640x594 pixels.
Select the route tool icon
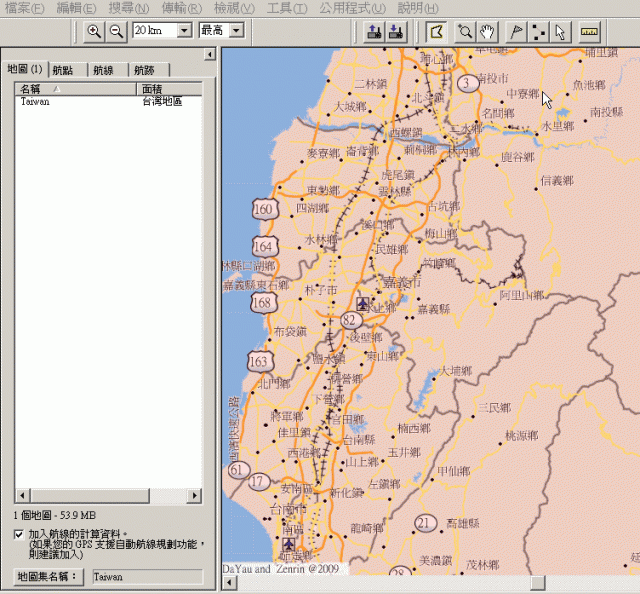(x=538, y=32)
